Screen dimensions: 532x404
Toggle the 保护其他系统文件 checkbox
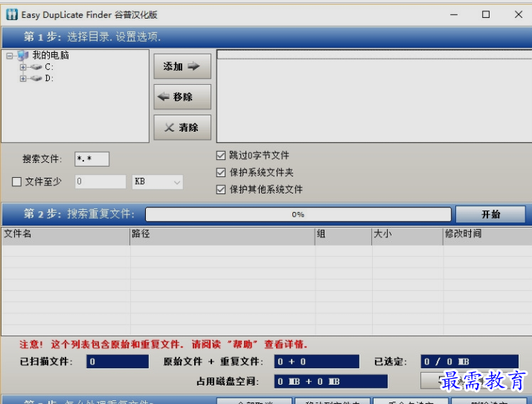tap(221, 189)
